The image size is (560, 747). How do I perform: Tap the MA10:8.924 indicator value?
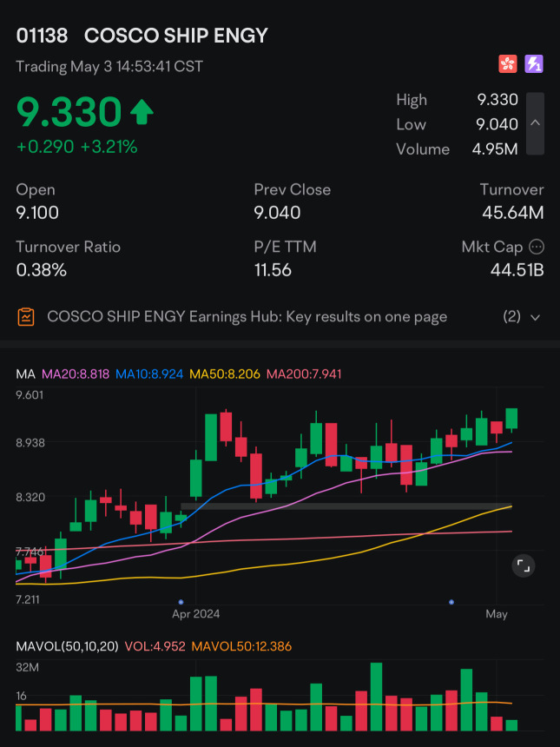tap(149, 374)
